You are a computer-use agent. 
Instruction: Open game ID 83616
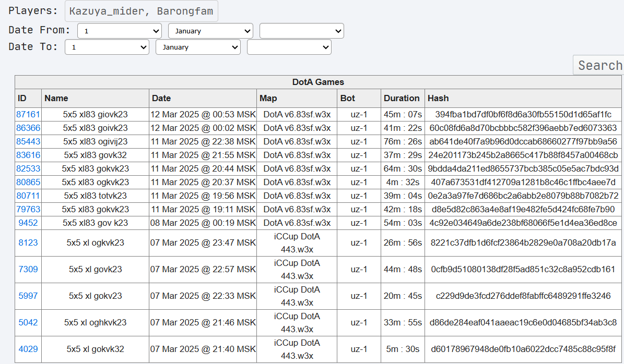pos(28,155)
